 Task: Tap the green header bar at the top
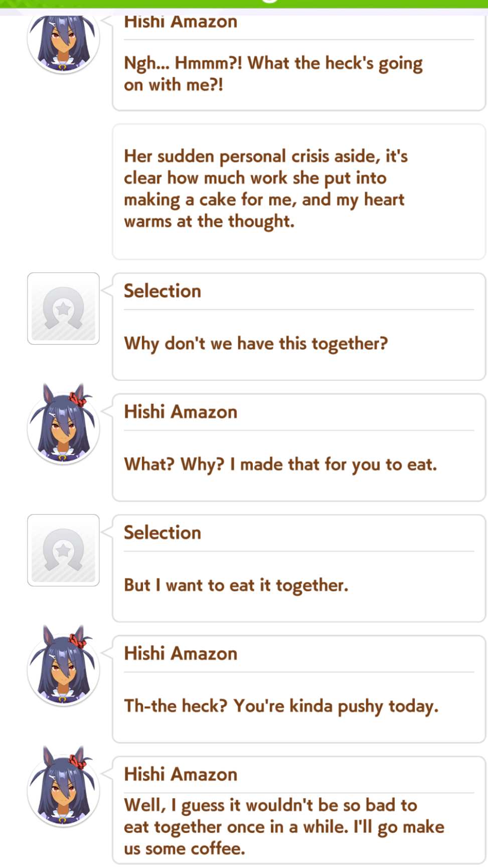[x=244, y=4]
